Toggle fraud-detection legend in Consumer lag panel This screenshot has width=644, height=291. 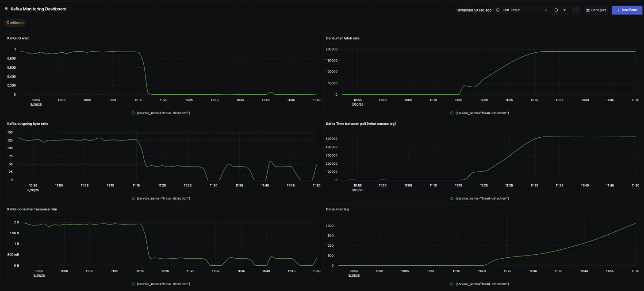[x=480, y=283]
